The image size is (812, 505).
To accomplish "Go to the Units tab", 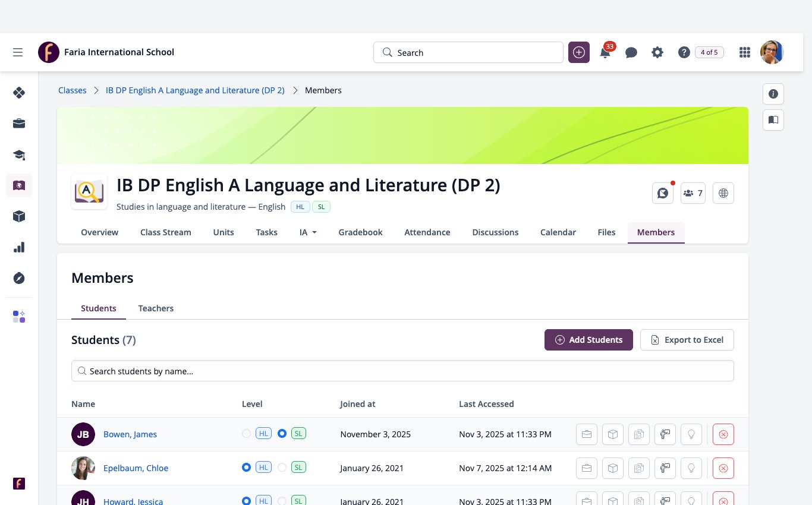I will pos(224,232).
